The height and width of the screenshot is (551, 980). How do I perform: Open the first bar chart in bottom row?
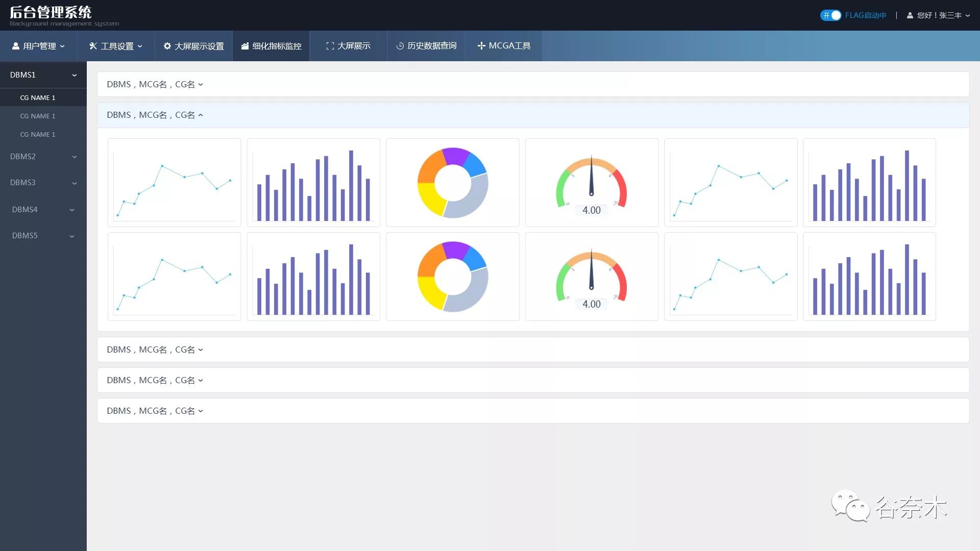(x=313, y=277)
